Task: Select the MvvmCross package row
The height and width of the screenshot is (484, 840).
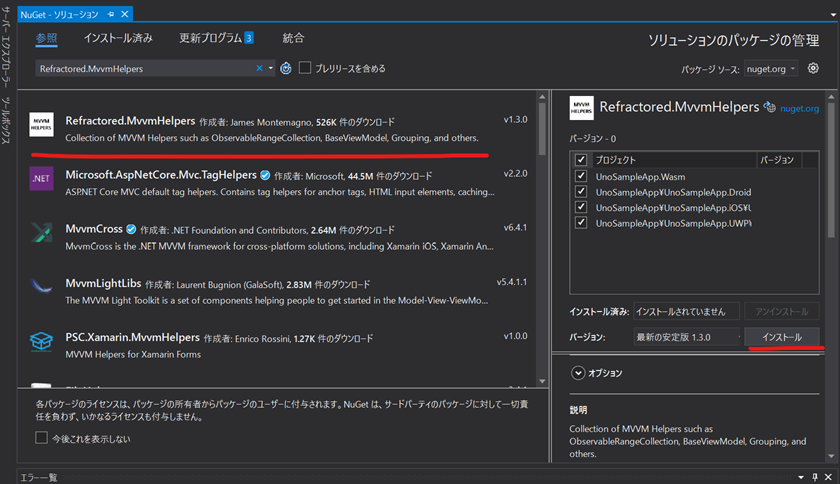Action: (279, 237)
